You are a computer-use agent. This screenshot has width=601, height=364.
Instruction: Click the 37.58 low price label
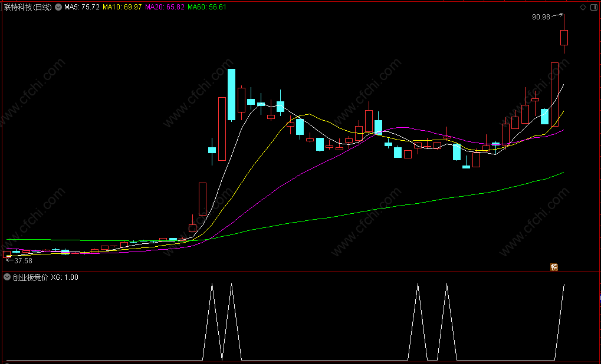point(23,261)
